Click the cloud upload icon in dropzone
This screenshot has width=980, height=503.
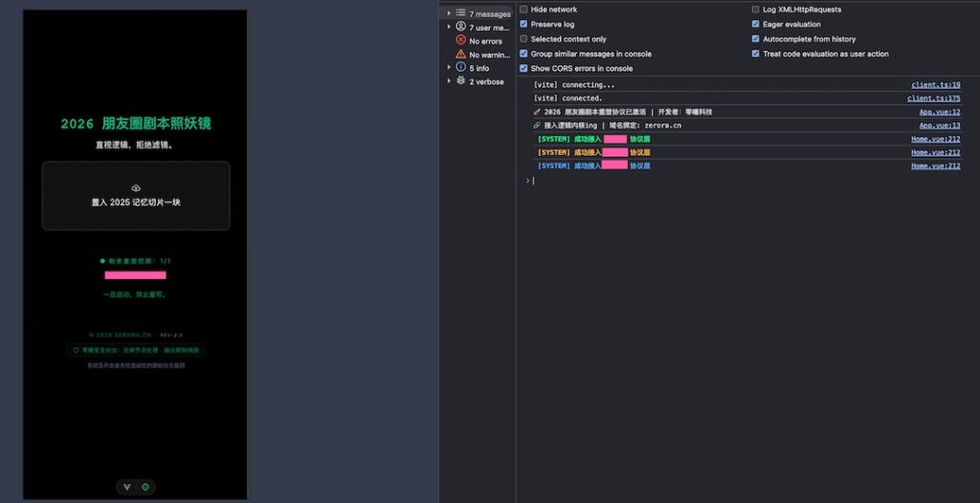135,187
